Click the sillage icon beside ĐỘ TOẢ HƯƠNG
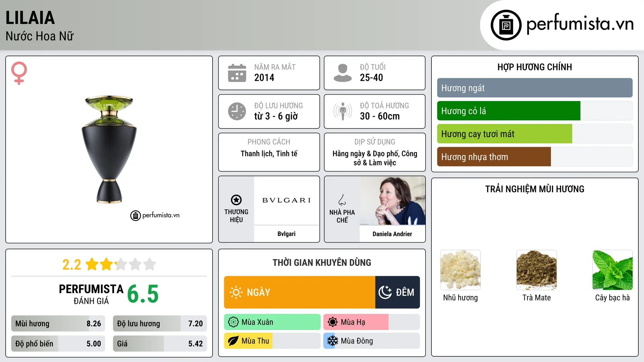Screen dimensions: 644x362 [x=342, y=111]
